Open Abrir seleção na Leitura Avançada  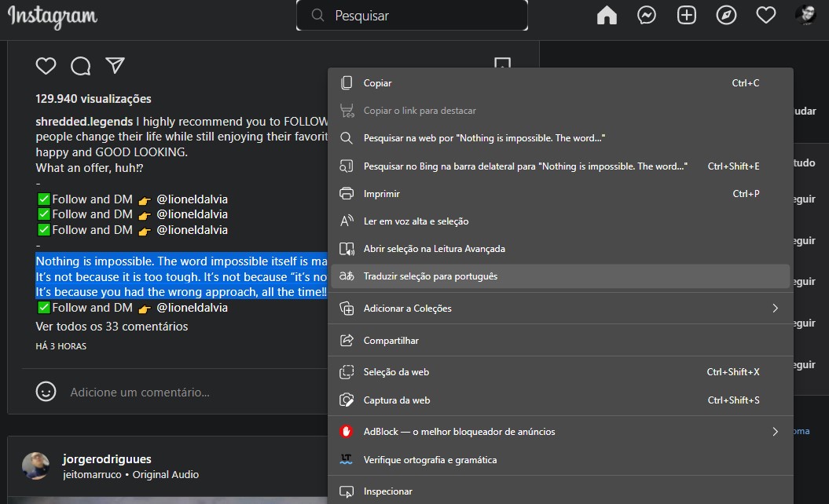point(560,249)
